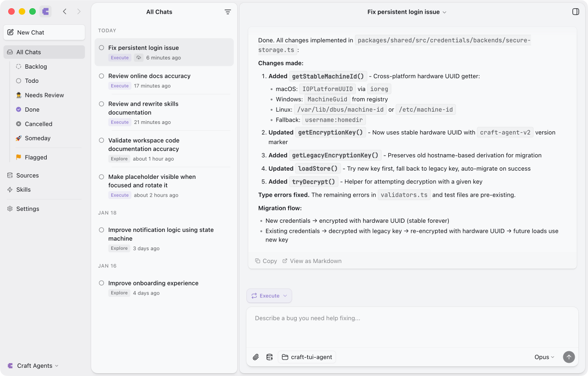Check the circle beside Improve onboarding experience
The height and width of the screenshot is (376, 588).
[101, 283]
